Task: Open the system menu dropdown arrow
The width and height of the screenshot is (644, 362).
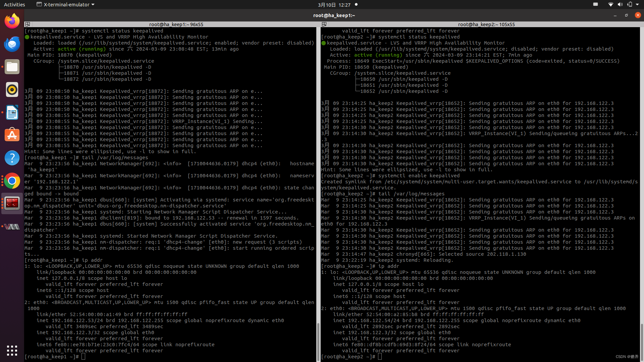Action: pos(638,5)
